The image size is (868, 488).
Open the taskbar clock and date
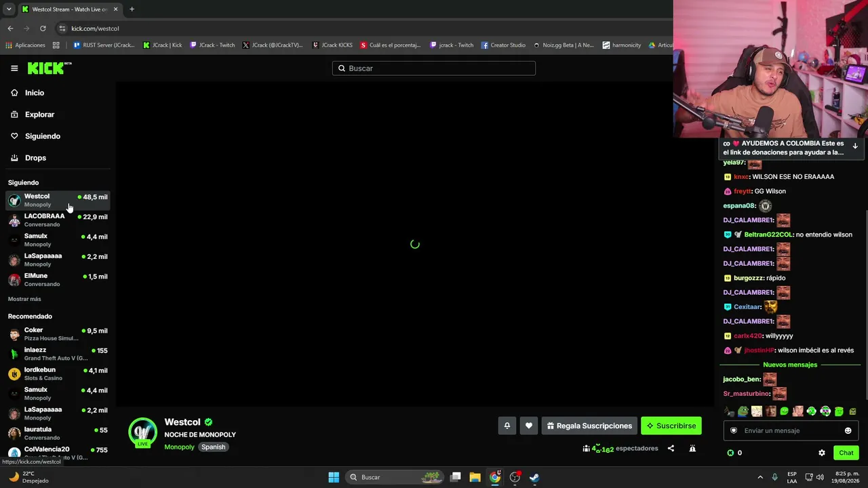846,477
